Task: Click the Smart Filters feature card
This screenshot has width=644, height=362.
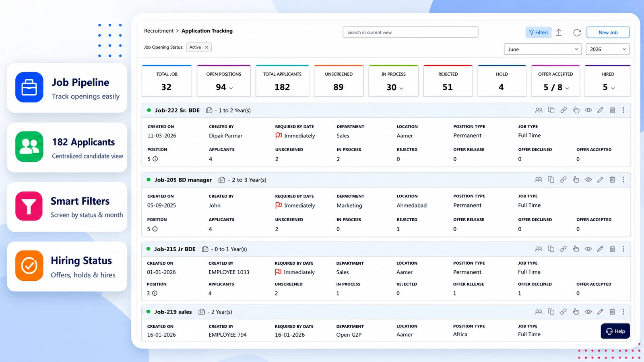Action: (x=67, y=207)
